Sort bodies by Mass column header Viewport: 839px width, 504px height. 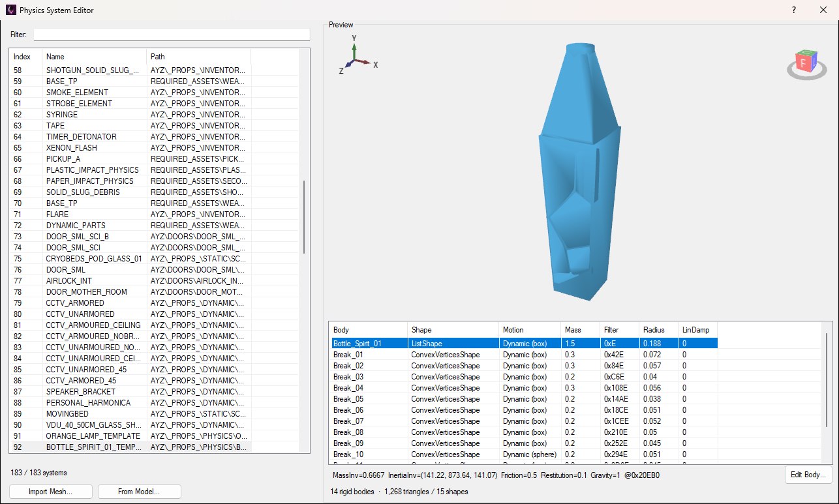pos(580,330)
